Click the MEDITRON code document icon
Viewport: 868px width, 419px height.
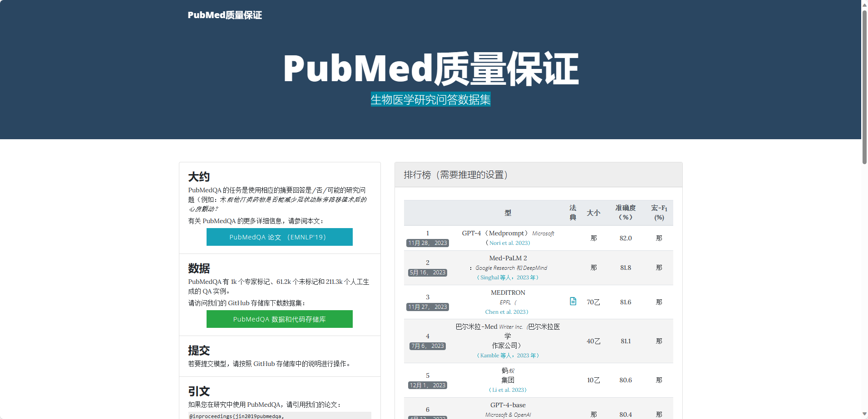coord(572,301)
